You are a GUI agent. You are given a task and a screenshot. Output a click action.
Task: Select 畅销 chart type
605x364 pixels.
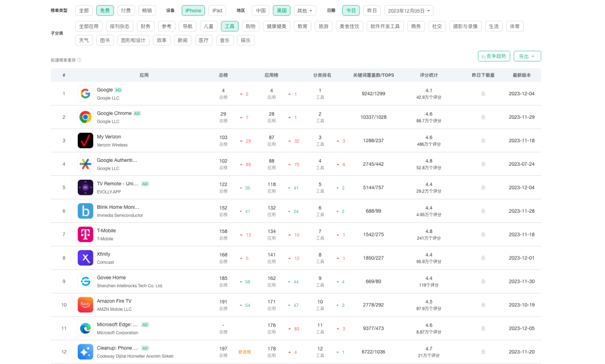coord(147,11)
